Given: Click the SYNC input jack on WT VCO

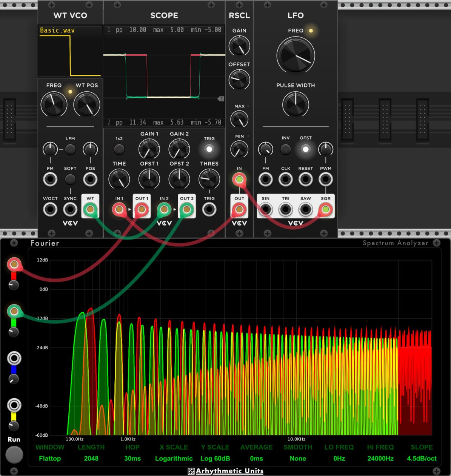Looking at the screenshot, I should tap(70, 209).
